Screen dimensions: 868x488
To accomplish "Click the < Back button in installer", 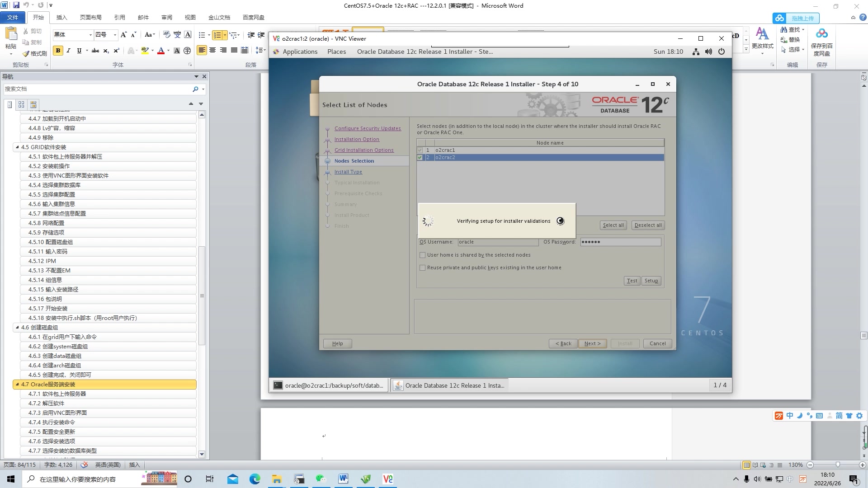I will coord(563,344).
